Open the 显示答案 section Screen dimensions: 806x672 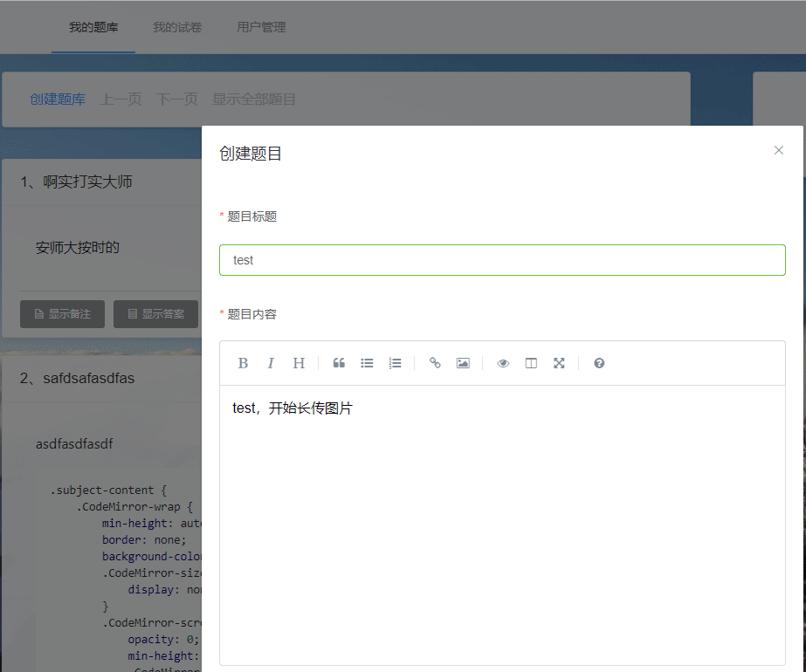pyautogui.click(x=155, y=313)
